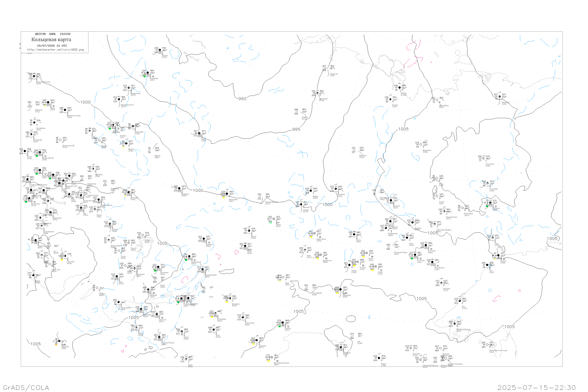Screen dimensions: 588x392
Task: Click the 15/07/2025 21 UTC date text
Action: point(52,46)
